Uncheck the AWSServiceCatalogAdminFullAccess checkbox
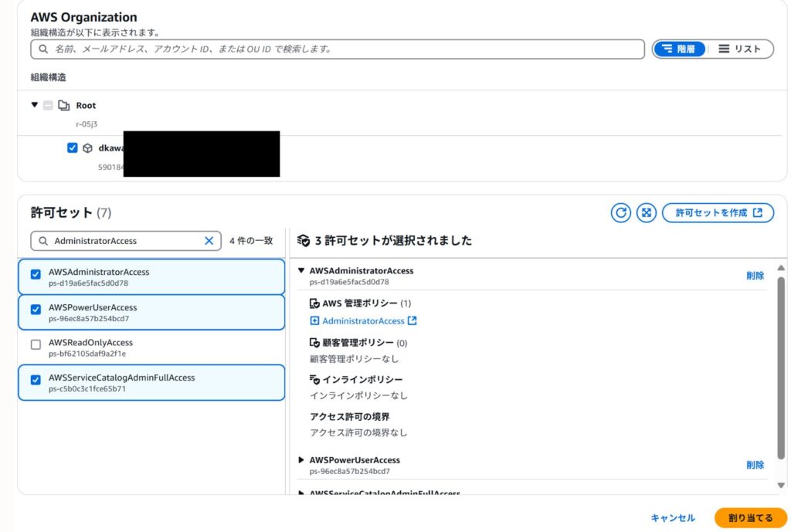 point(36,380)
